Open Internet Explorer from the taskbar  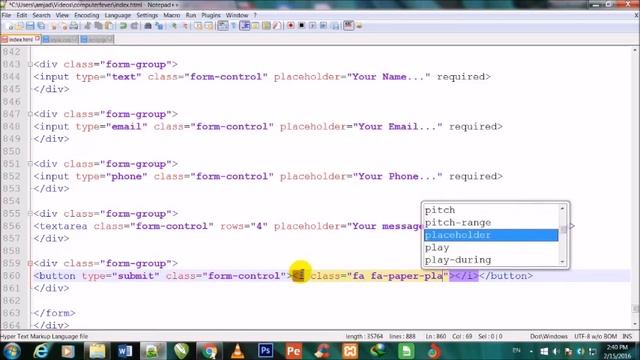tap(41, 351)
